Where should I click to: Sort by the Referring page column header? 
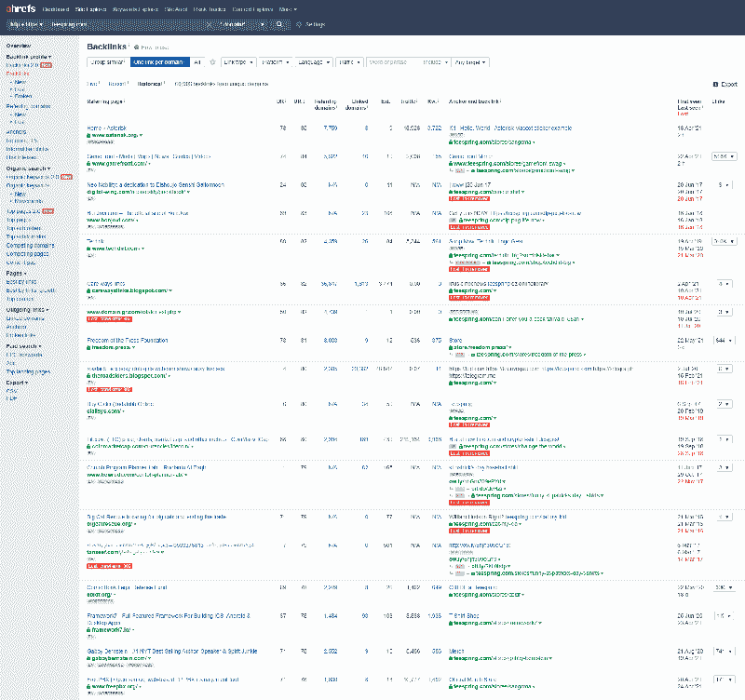105,101
